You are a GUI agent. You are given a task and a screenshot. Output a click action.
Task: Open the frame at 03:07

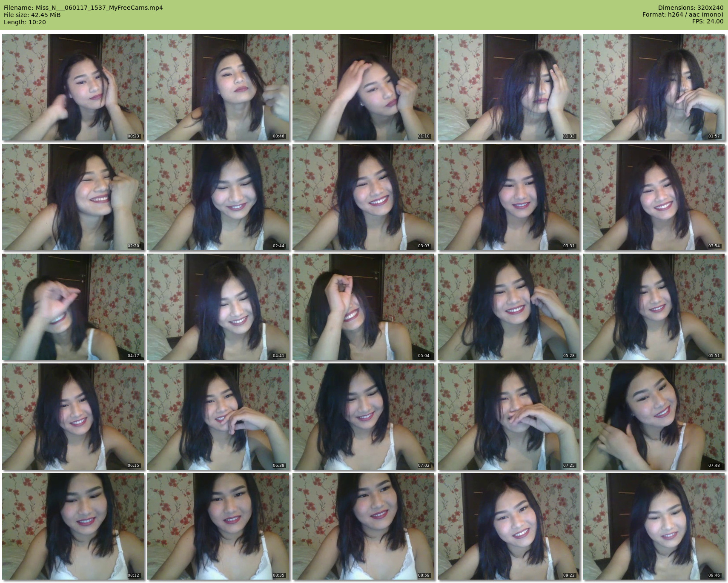364,197
